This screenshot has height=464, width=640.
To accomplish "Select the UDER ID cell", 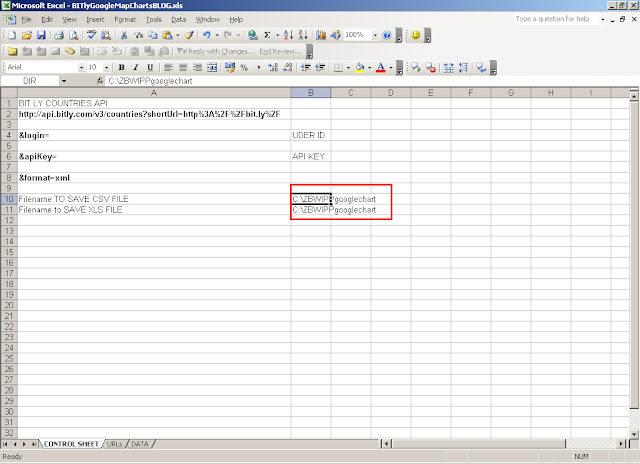I will (311, 135).
